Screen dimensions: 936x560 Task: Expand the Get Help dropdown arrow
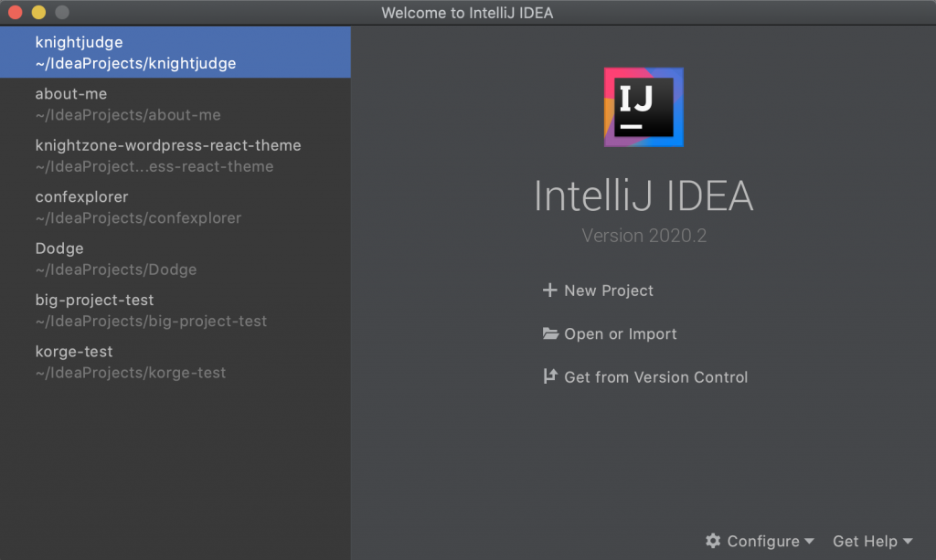tap(907, 542)
